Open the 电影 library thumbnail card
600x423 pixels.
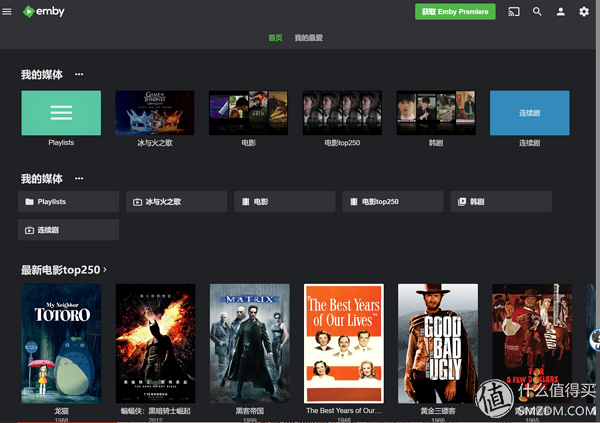coord(248,113)
